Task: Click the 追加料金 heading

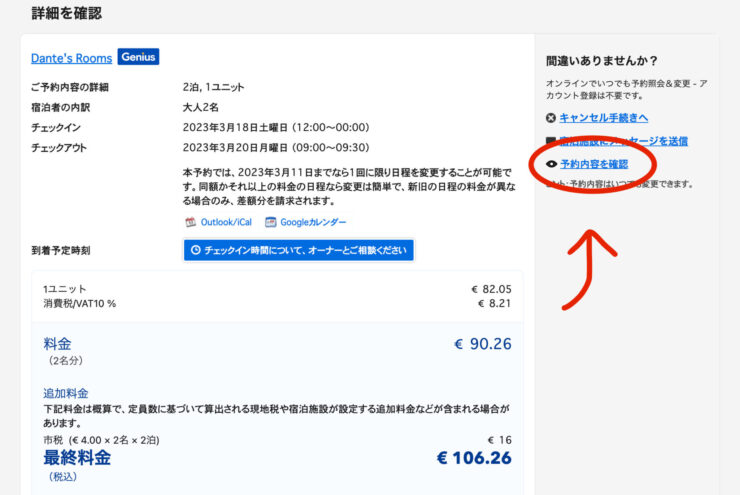Action: tap(65, 393)
